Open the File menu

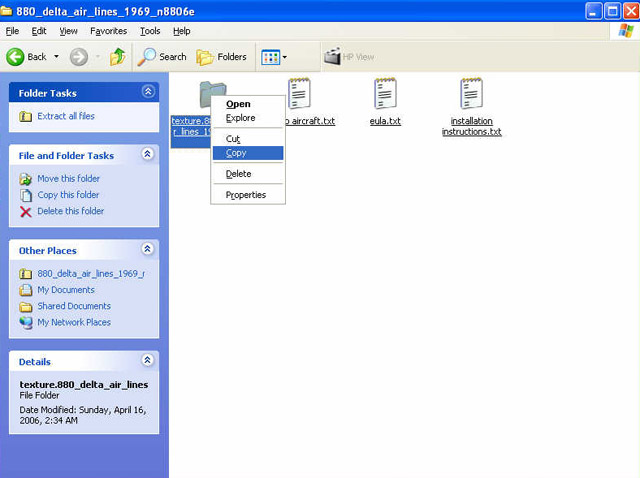[12, 31]
